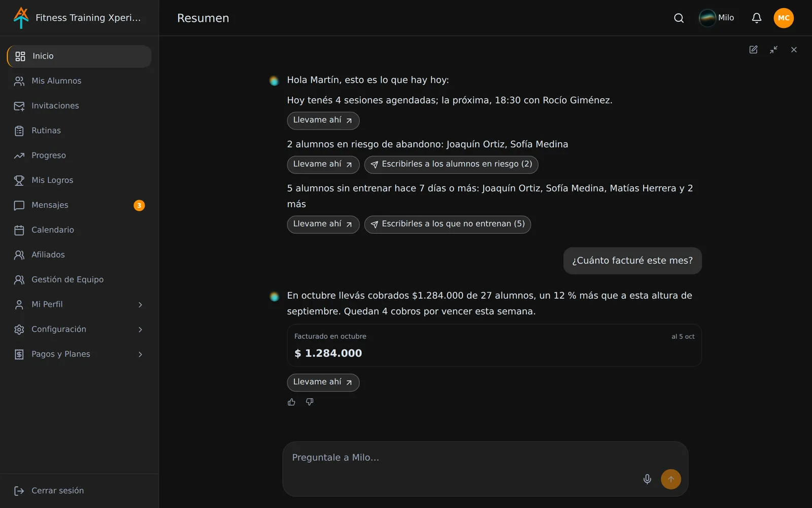Click the Afiliados user icon

pyautogui.click(x=19, y=255)
